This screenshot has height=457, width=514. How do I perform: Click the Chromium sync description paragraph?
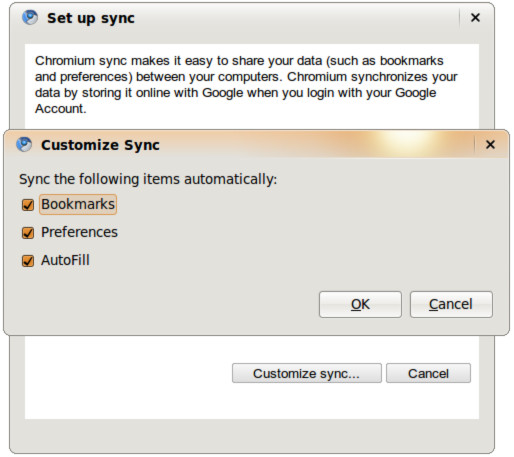click(x=246, y=85)
